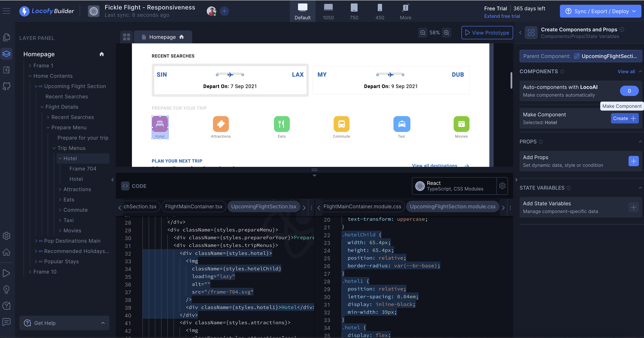The image size is (644, 338).
Task: Switch to the 750 tablet viewport
Action: point(354,11)
